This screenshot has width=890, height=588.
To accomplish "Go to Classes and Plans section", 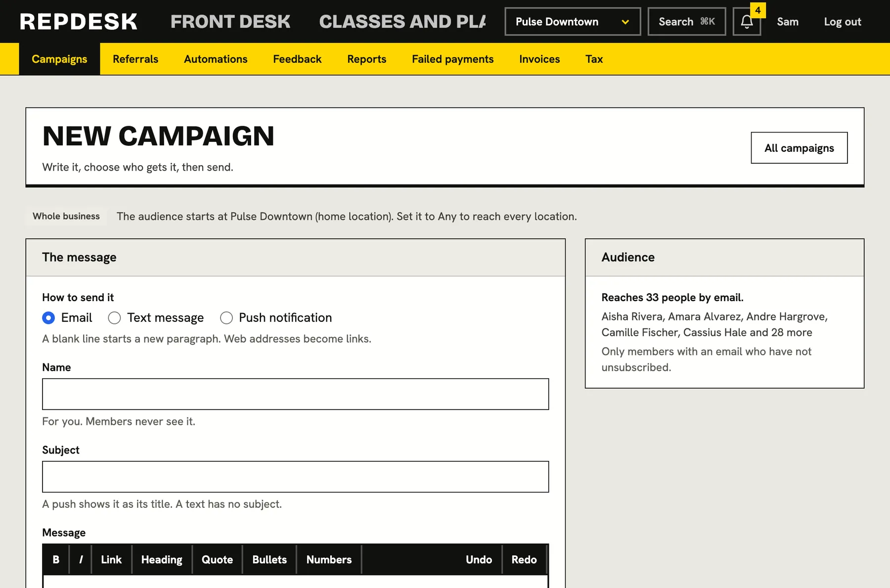I will click(x=402, y=22).
